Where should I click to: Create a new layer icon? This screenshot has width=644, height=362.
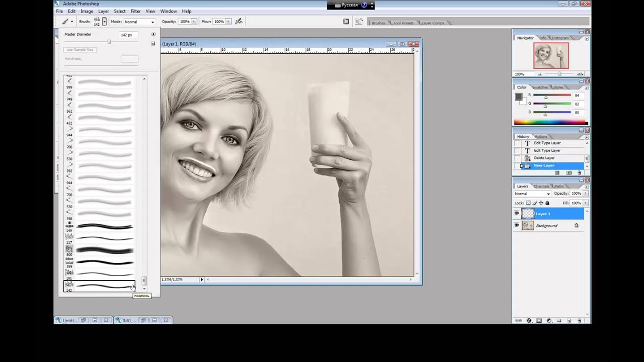click(569, 320)
